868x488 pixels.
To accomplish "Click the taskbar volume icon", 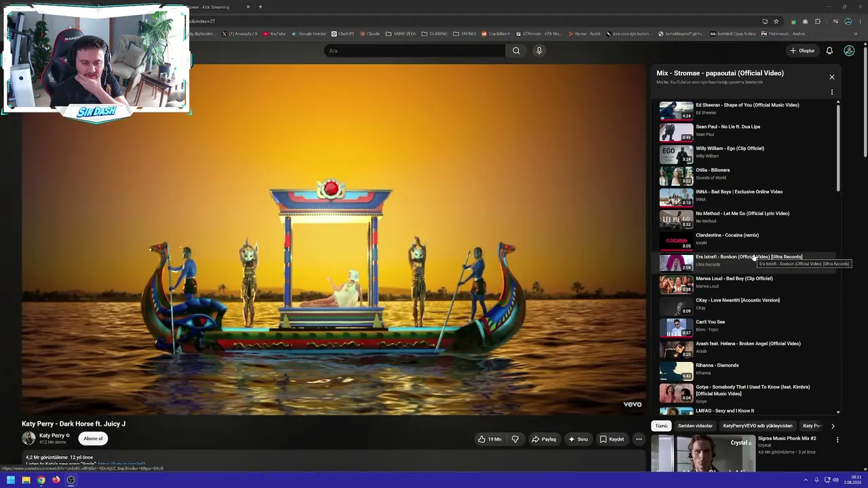I will (835, 480).
